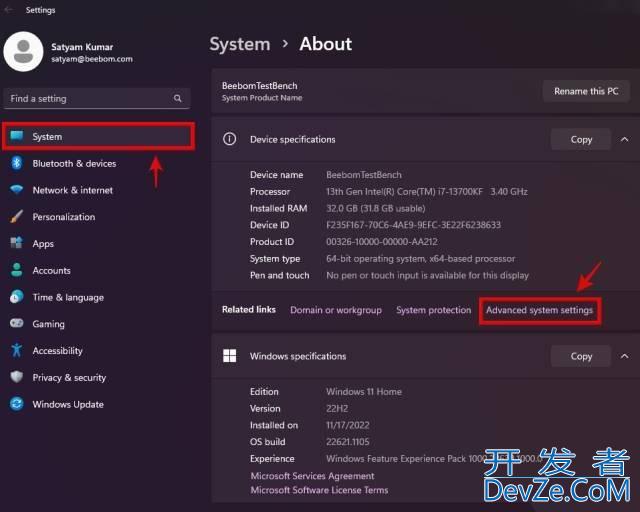Collapse the Device specifications section
Viewport: 640px width, 512px height.
click(624, 139)
